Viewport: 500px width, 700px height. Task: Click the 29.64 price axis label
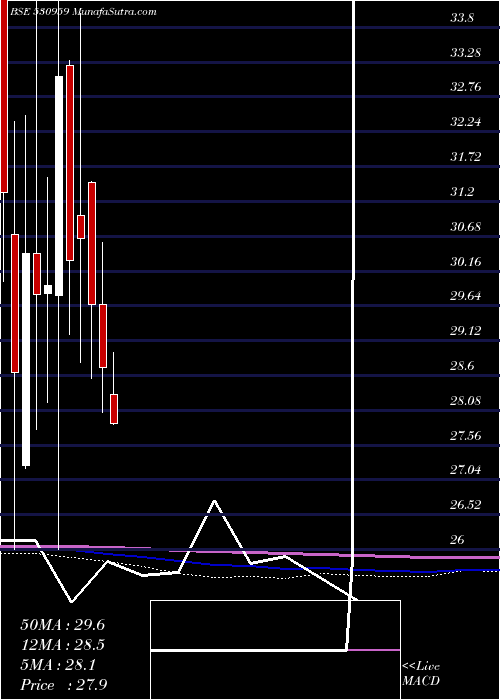466,296
